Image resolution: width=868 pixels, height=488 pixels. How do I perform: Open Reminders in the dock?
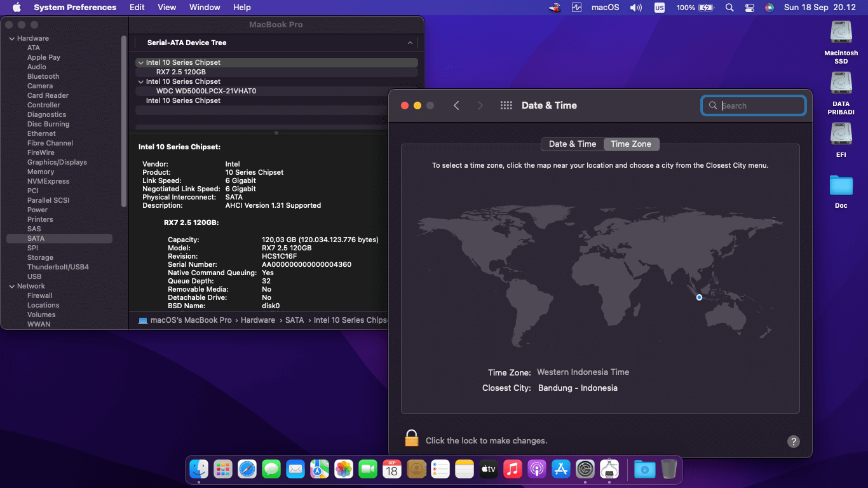tap(440, 470)
